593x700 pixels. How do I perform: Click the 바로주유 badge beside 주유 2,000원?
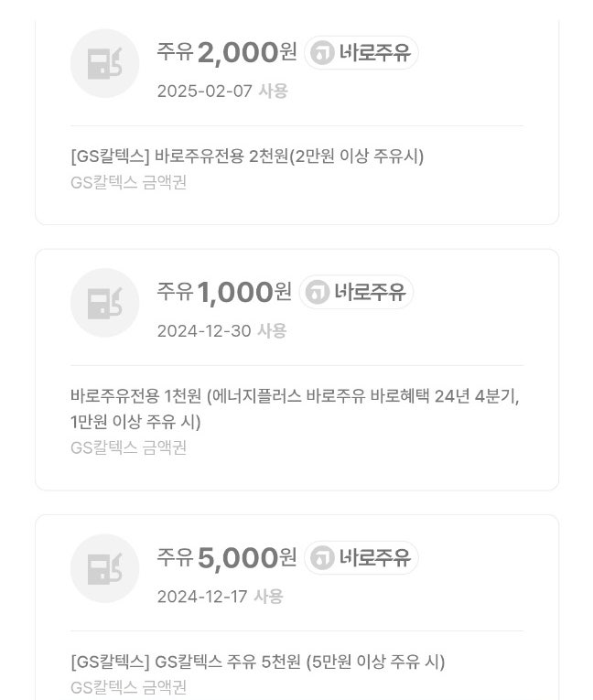point(361,53)
